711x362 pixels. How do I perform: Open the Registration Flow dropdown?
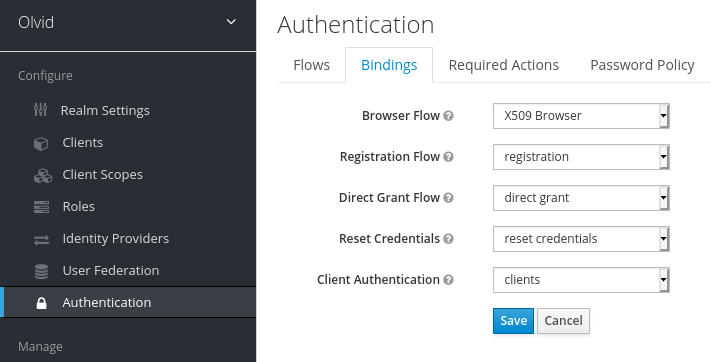[x=581, y=157]
